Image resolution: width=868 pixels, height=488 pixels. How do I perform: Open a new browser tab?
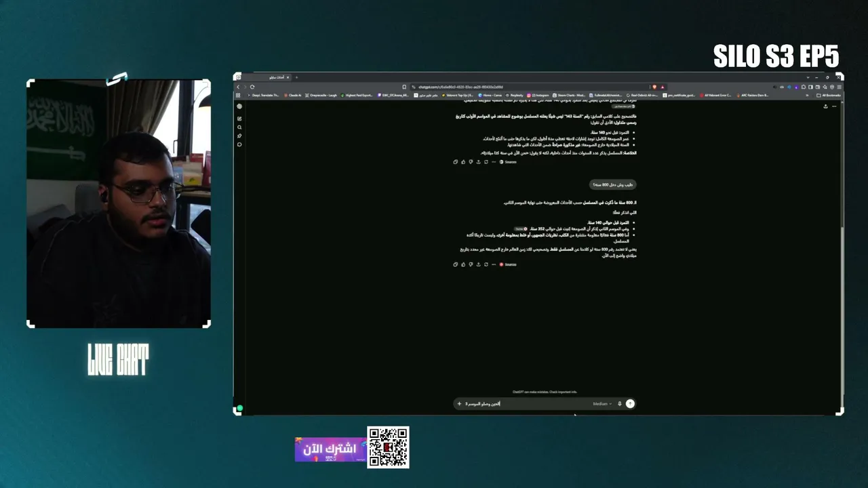[296, 77]
